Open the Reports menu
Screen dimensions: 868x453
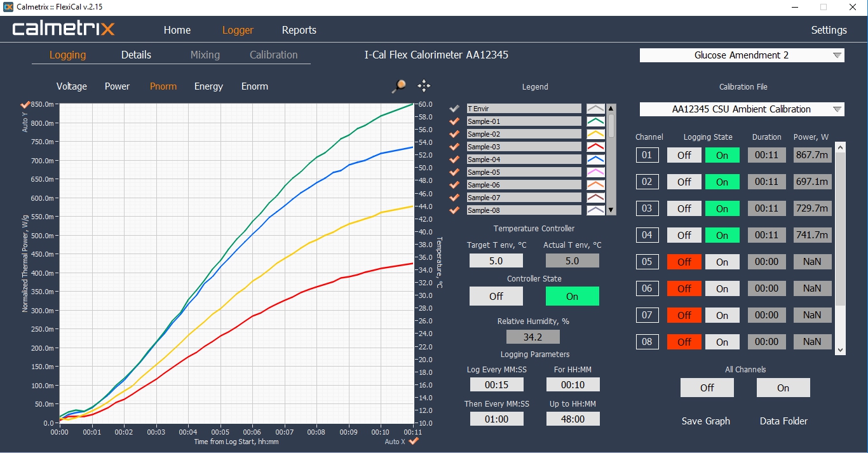pyautogui.click(x=299, y=30)
